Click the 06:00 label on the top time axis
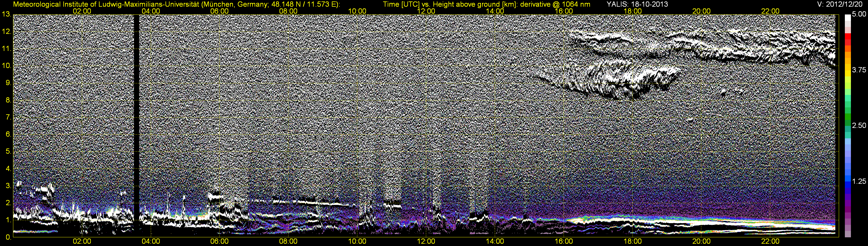Image resolution: width=868 pixels, height=246 pixels. (219, 11)
